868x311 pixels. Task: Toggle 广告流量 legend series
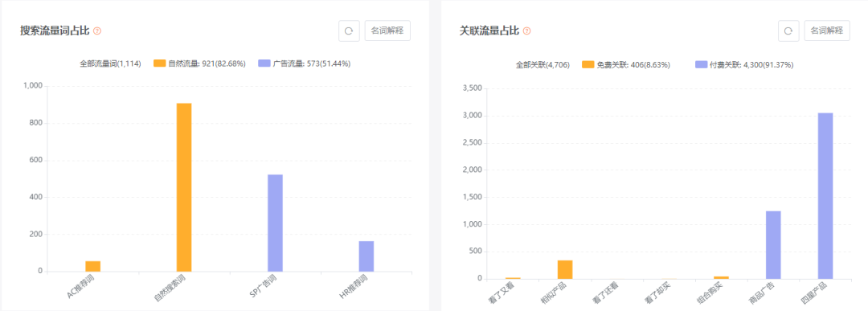tap(305, 63)
